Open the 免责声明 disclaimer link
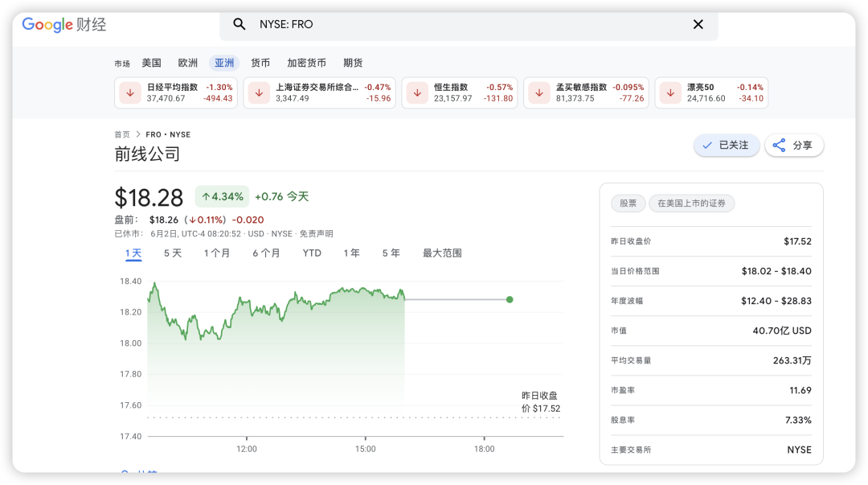 (x=316, y=234)
